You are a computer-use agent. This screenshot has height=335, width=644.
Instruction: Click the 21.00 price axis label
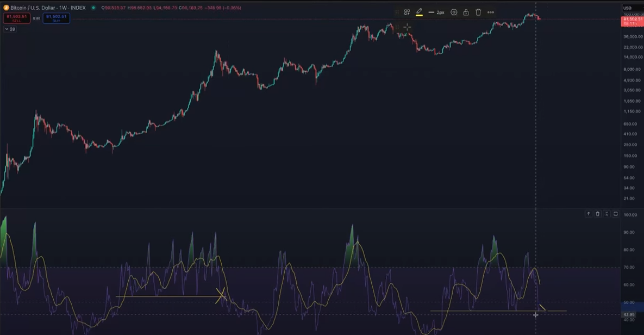click(629, 198)
